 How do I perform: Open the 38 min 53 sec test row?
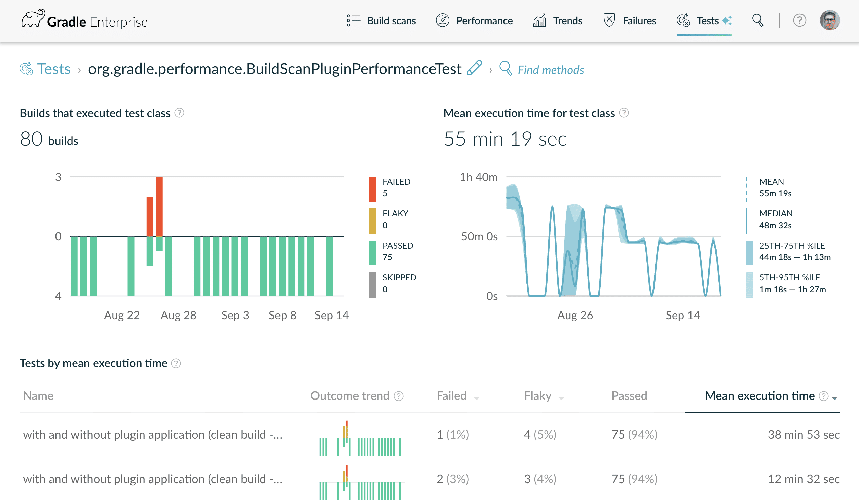[430, 435]
